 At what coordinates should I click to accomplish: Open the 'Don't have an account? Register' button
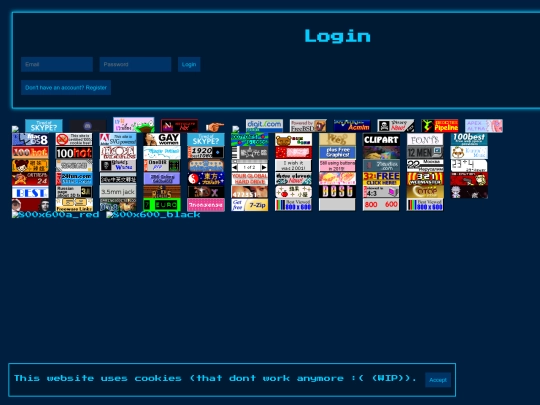(66, 87)
